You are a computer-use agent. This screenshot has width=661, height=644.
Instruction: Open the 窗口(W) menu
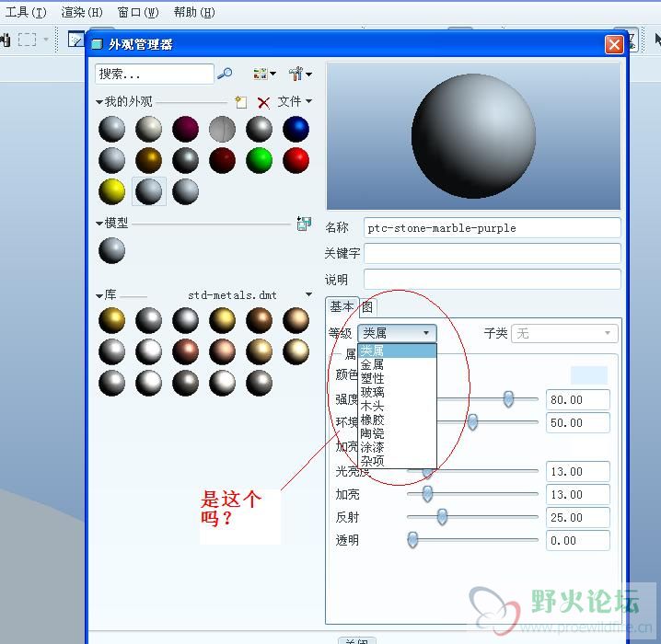click(x=138, y=12)
